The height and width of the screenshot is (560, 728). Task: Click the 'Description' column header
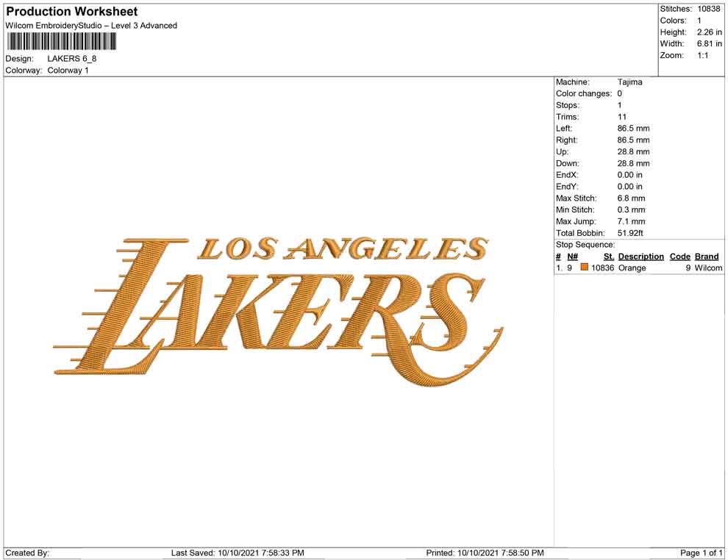pyautogui.click(x=640, y=256)
